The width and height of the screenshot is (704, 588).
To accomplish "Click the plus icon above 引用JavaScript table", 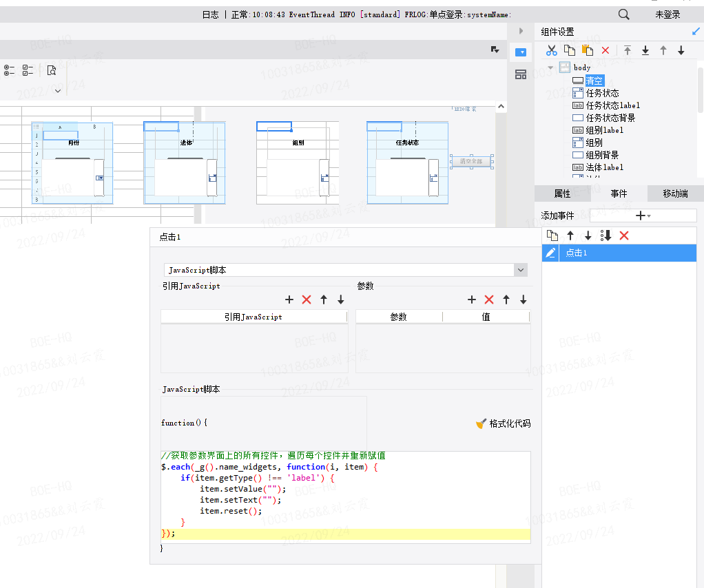I will point(289,300).
